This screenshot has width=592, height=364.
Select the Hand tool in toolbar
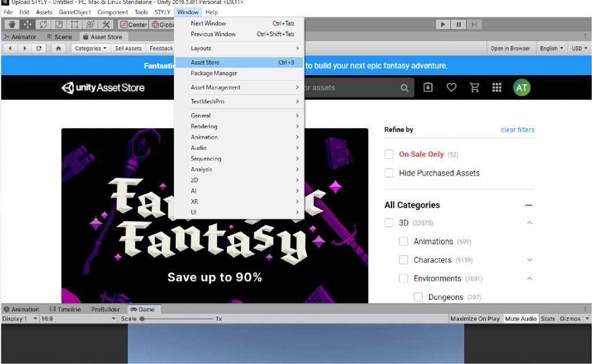[12, 24]
